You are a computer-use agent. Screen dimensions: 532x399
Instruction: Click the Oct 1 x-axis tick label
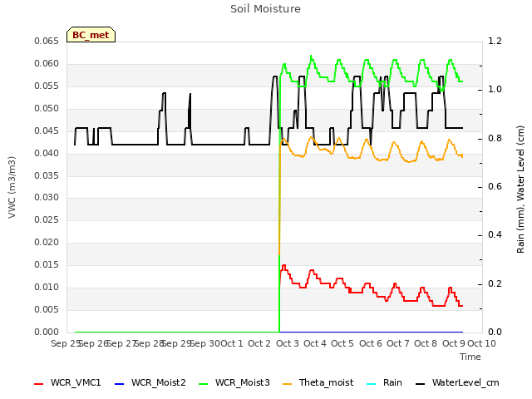click(232, 343)
